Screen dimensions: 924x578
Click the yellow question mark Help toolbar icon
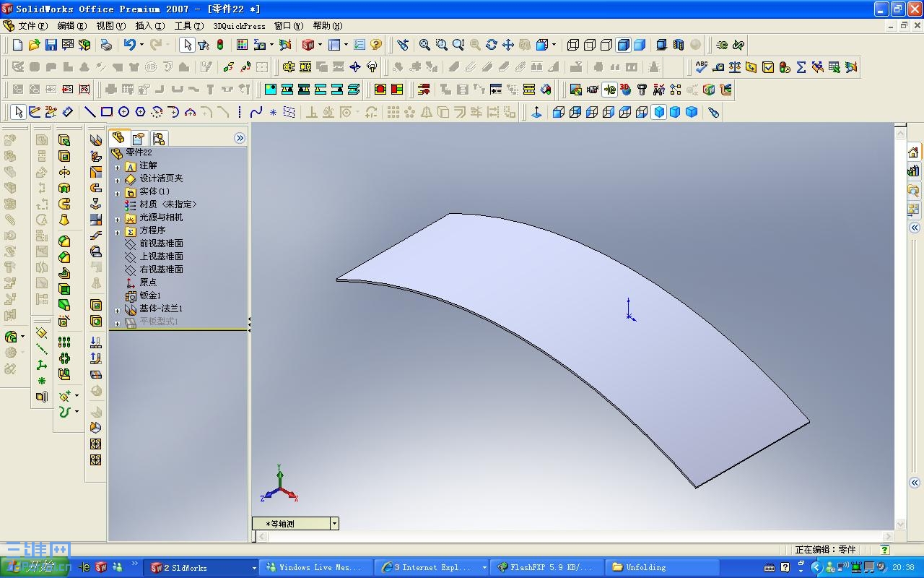[x=375, y=45]
